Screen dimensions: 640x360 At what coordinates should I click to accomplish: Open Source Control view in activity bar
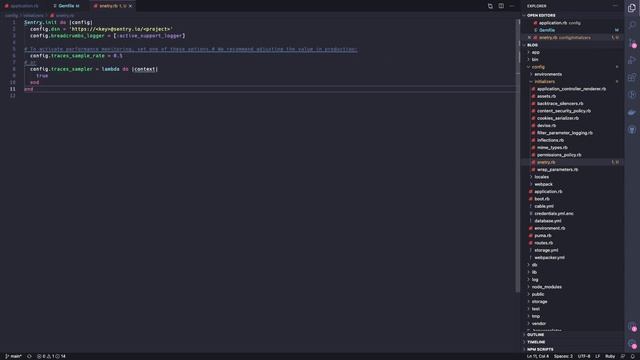[632, 43]
